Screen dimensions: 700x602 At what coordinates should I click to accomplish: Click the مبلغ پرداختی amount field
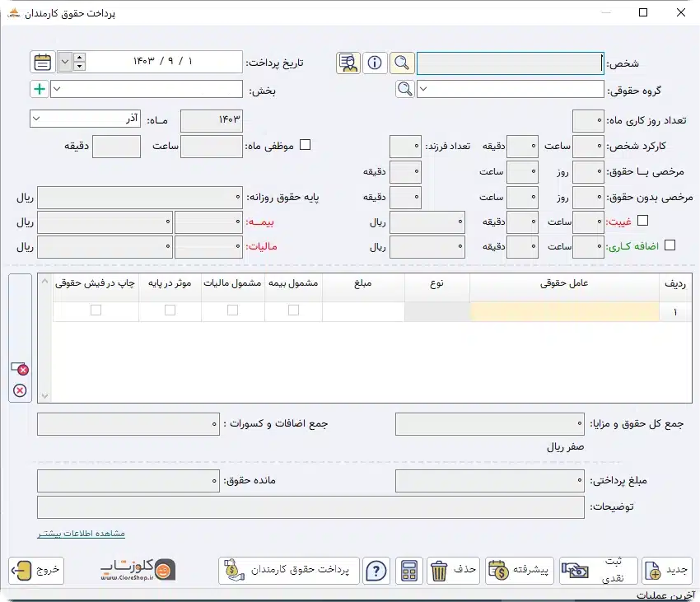pyautogui.click(x=490, y=480)
